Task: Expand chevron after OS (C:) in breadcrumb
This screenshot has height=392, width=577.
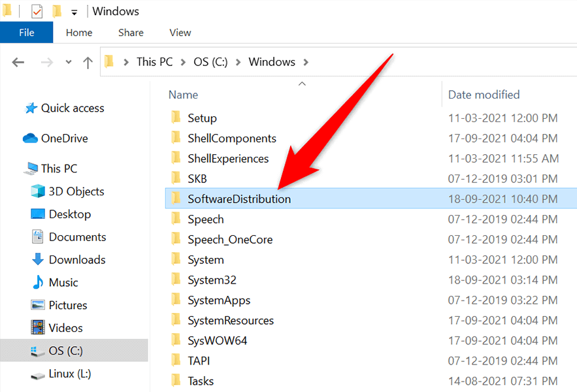Action: tap(238, 62)
